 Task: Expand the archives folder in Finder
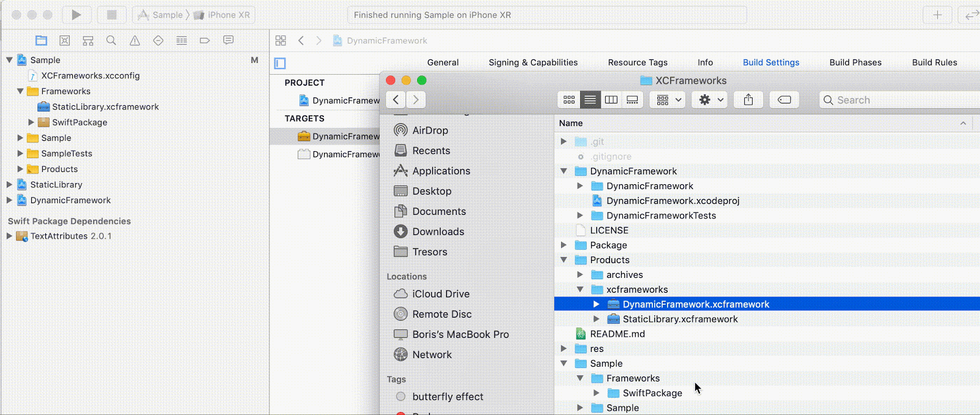click(x=580, y=275)
